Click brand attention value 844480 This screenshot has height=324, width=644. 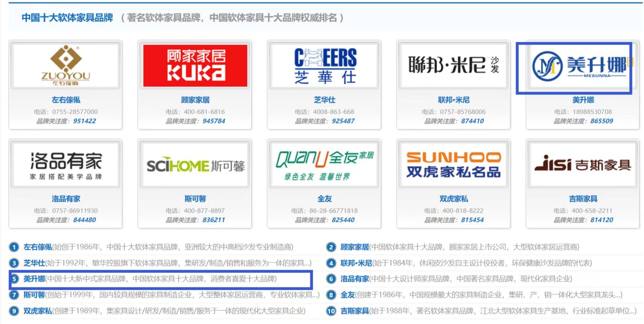click(x=85, y=220)
